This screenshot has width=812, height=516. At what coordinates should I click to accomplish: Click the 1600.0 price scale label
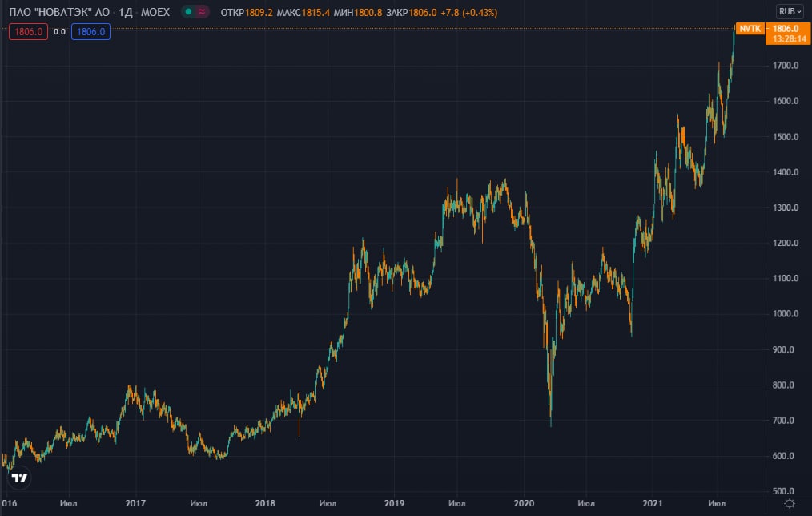(x=786, y=101)
